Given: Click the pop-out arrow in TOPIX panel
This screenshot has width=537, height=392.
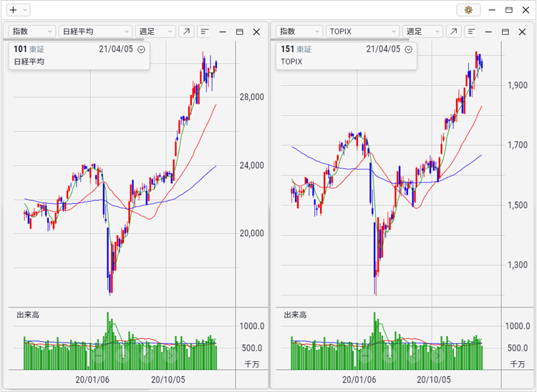Looking at the screenshot, I should 453,31.
